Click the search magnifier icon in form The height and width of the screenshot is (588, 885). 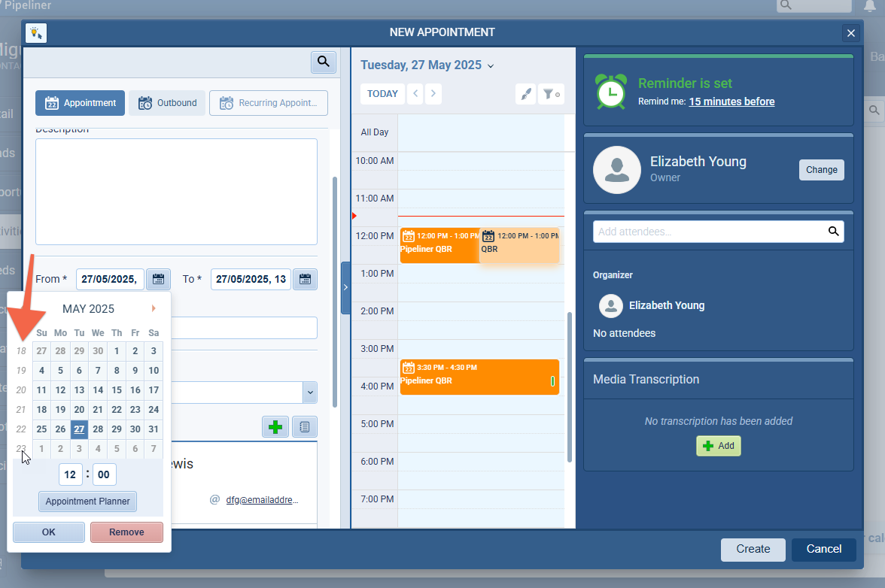(x=324, y=62)
